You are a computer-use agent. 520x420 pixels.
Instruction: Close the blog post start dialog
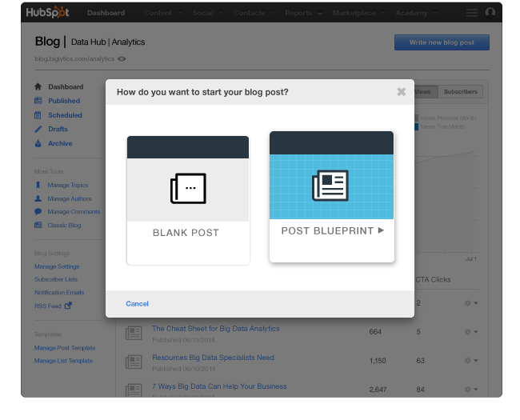402,91
